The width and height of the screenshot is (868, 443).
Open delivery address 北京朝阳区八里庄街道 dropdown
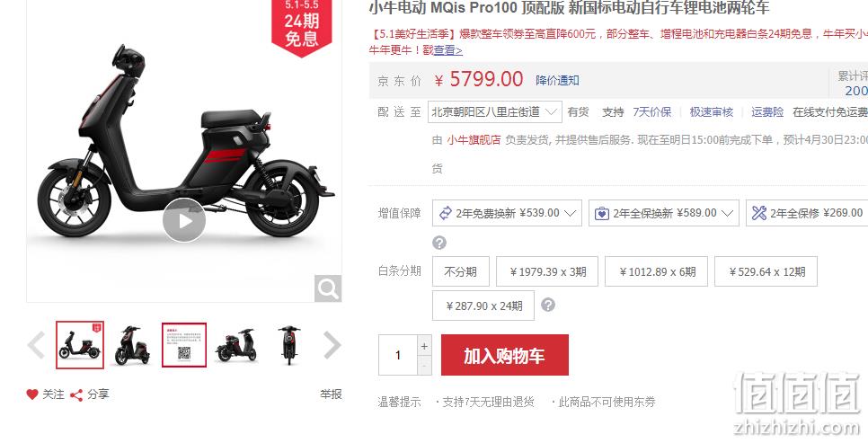495,111
